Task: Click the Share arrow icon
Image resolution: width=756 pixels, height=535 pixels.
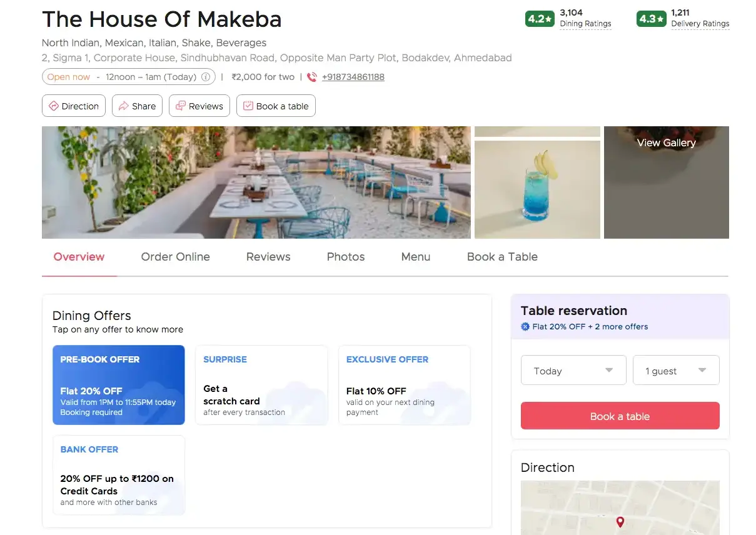Action: click(x=124, y=106)
